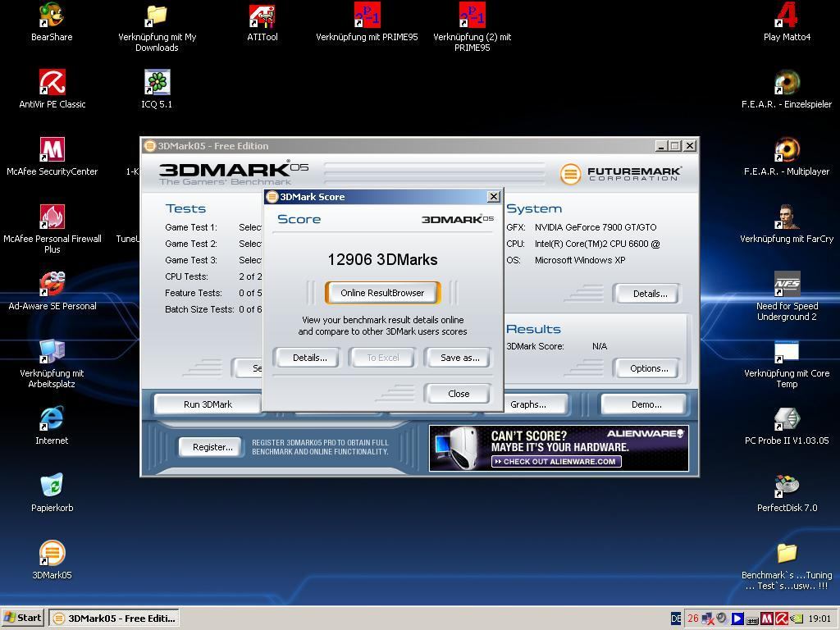Click the AntiVir umbrella tray icon
This screenshot has height=630, width=840.
781,619
